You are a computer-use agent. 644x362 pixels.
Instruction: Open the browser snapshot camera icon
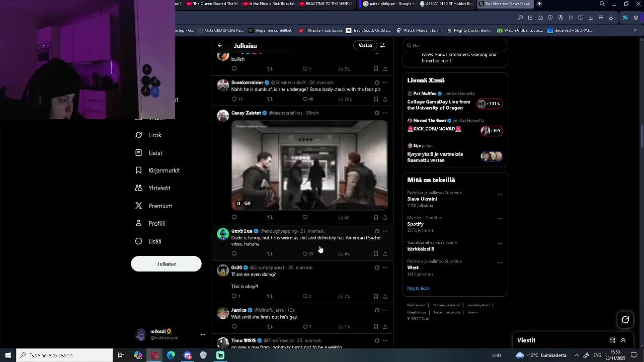tap(540, 18)
